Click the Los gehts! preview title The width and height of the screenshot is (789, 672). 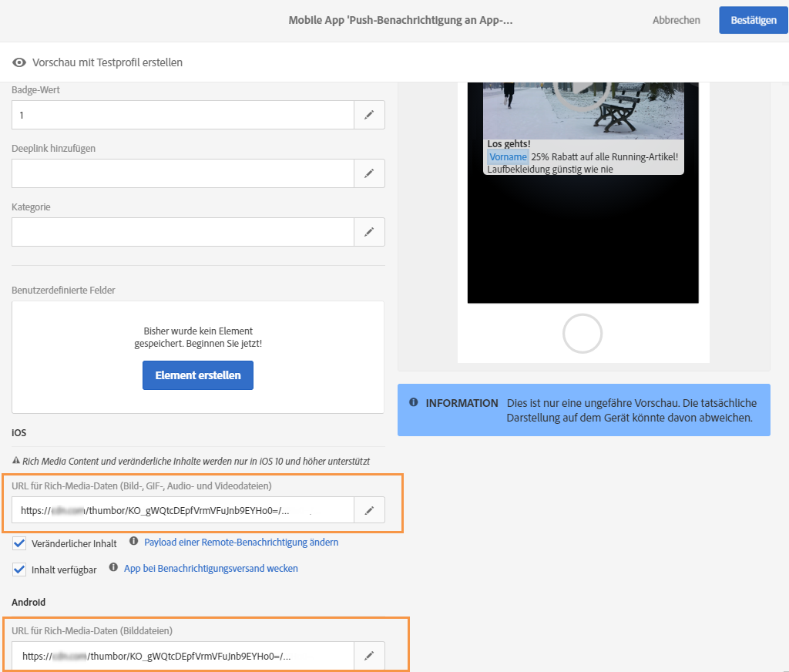509,144
